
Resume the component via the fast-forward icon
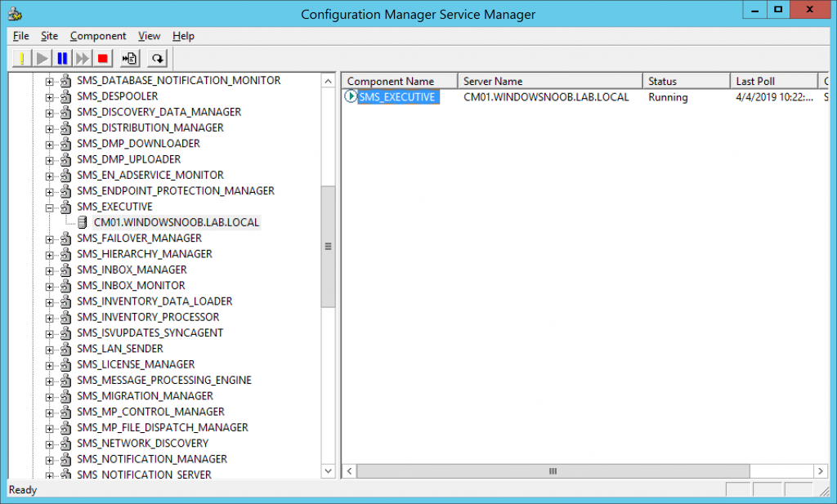(x=81, y=57)
